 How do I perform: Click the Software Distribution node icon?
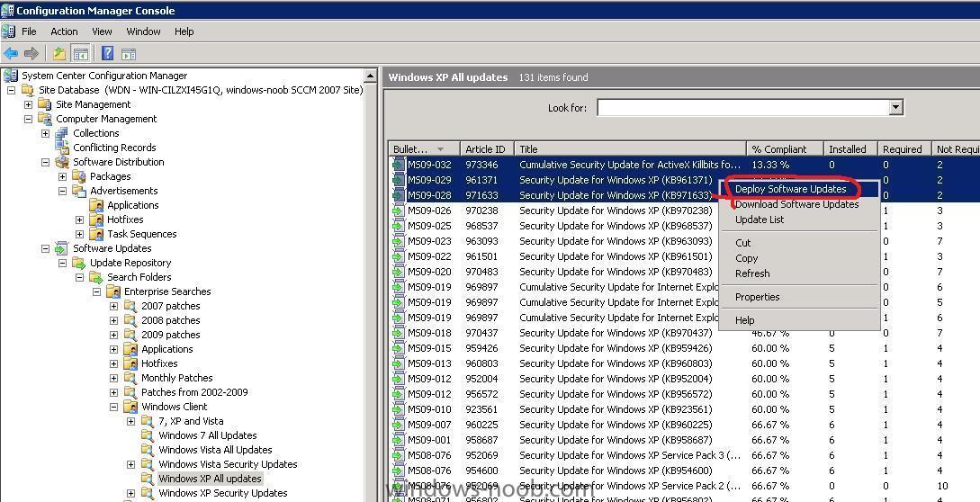pos(62,162)
